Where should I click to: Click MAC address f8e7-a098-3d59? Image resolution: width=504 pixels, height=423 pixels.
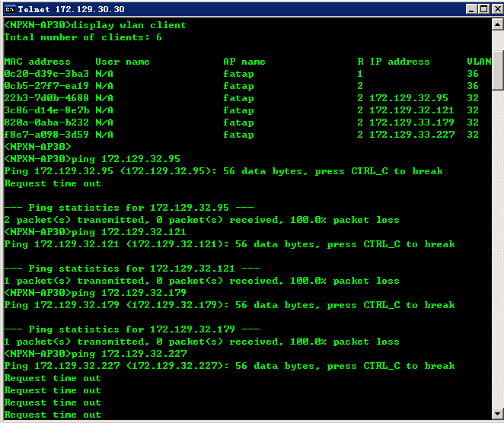[46, 135]
